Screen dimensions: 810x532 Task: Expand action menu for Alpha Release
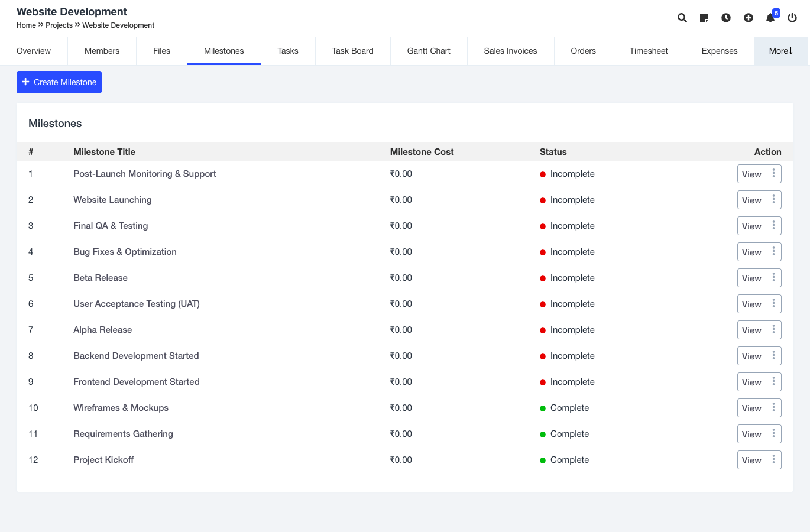(x=773, y=330)
